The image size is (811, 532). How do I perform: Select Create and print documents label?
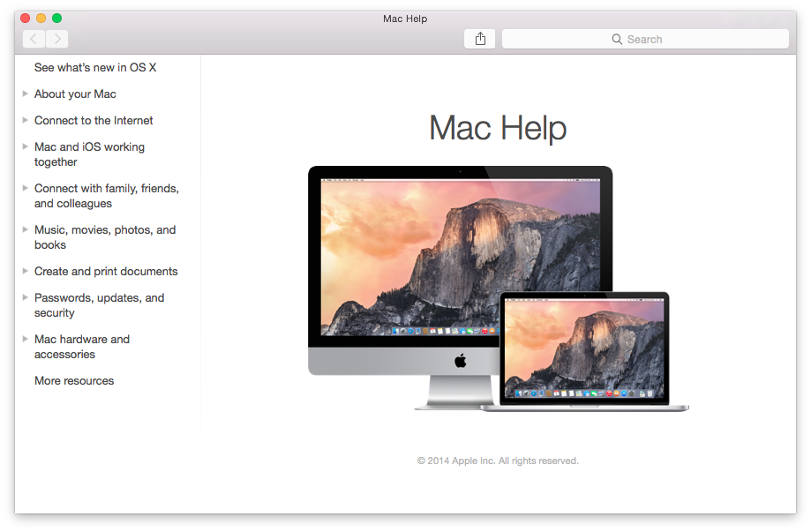click(x=106, y=272)
